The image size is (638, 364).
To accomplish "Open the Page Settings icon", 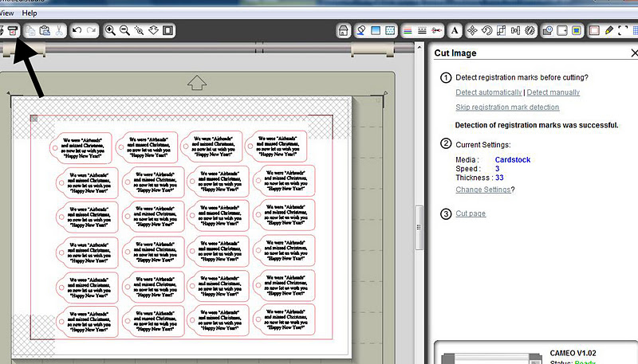I will pyautogui.click(x=594, y=30).
